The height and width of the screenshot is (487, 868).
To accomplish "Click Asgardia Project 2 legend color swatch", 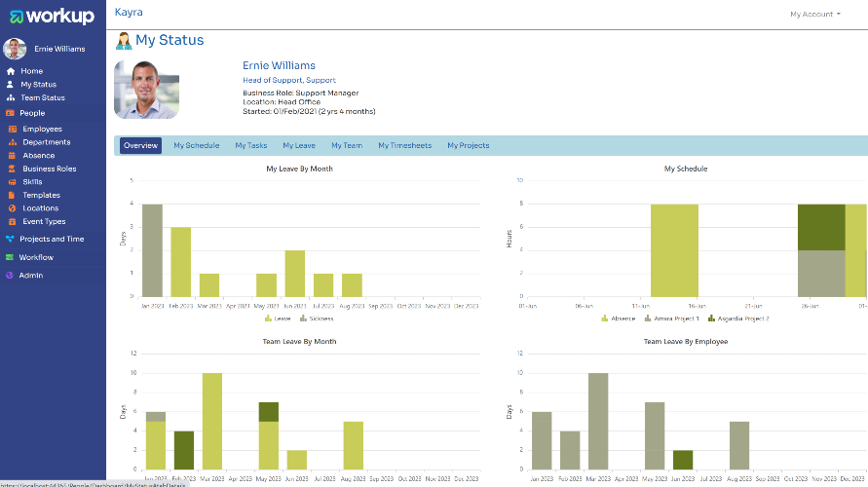I will (711, 318).
